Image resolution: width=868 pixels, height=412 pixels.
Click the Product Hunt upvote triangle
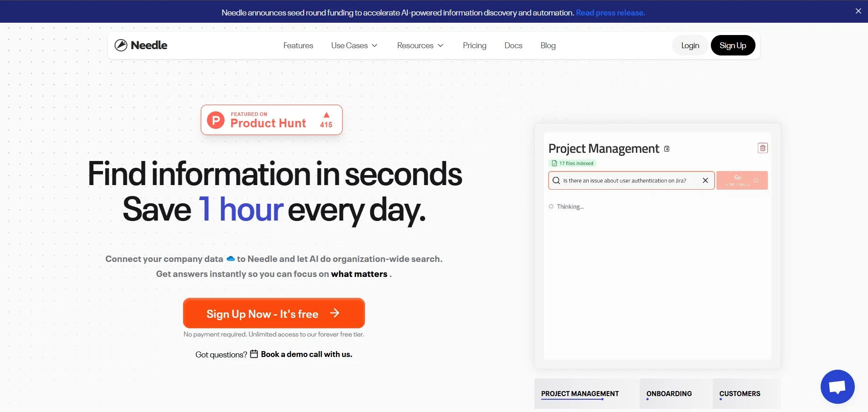click(326, 115)
